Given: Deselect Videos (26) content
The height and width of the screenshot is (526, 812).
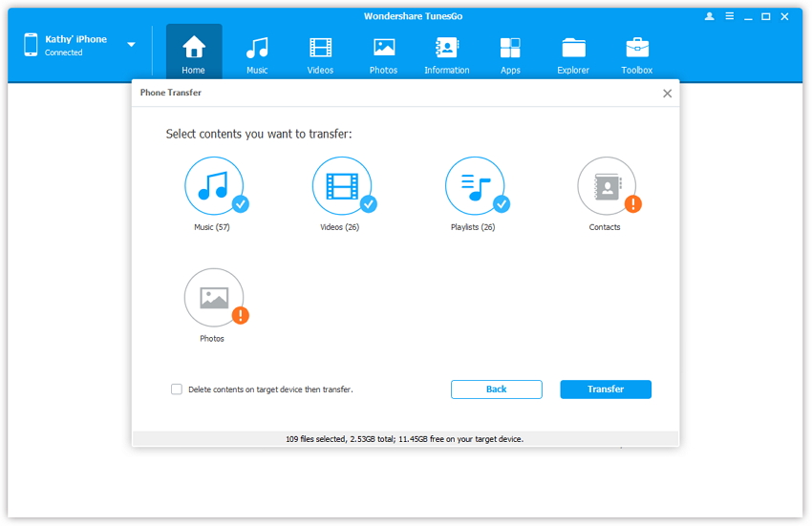Looking at the screenshot, I should pos(341,186).
